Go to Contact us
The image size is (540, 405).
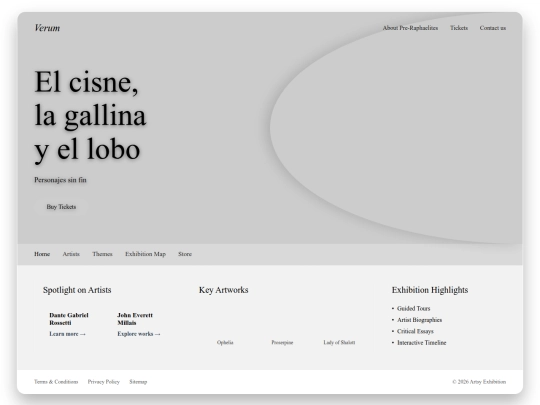pyautogui.click(x=492, y=28)
